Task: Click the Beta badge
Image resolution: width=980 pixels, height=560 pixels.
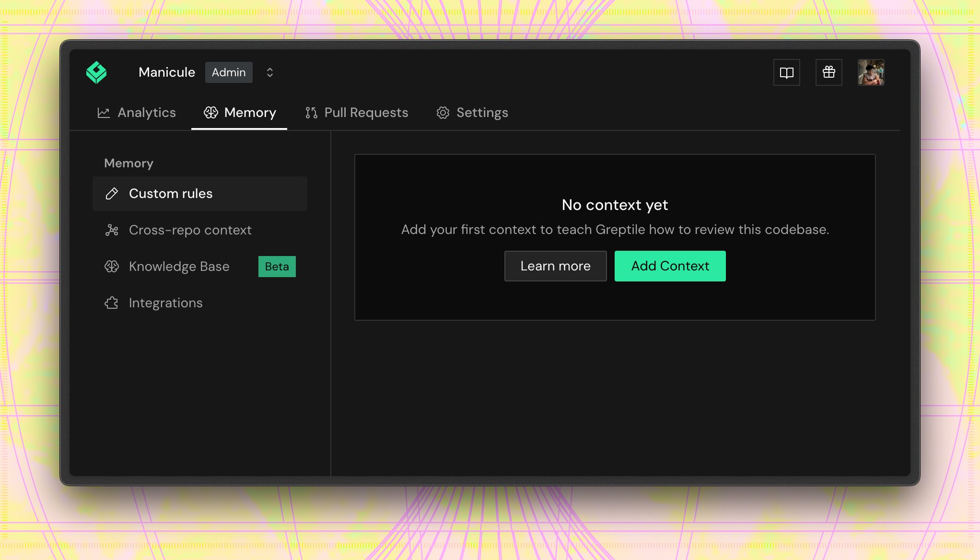Action: (277, 267)
